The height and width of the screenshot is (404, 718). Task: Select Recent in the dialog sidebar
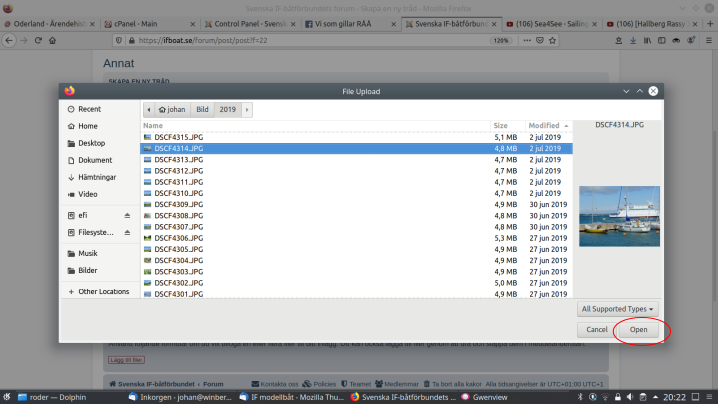[x=89, y=109]
